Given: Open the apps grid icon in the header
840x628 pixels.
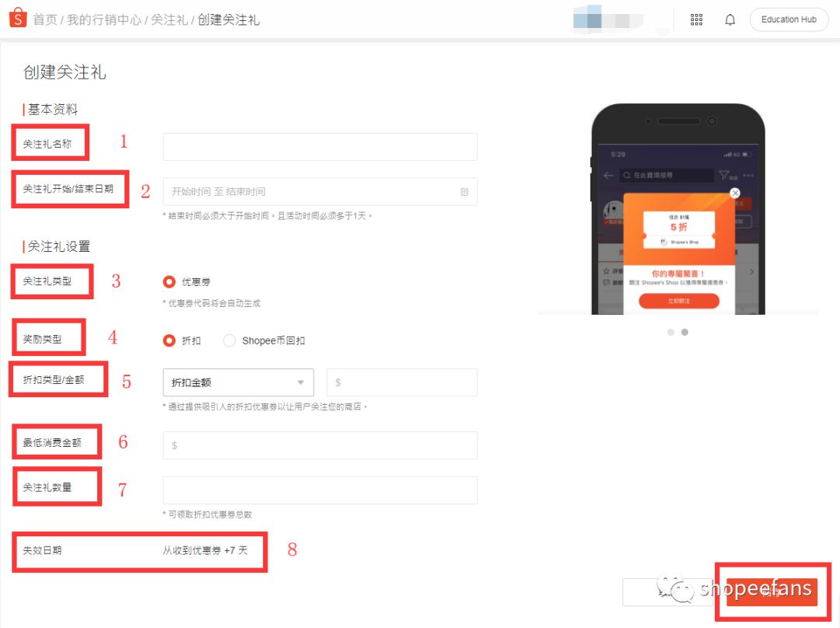Looking at the screenshot, I should [x=696, y=19].
